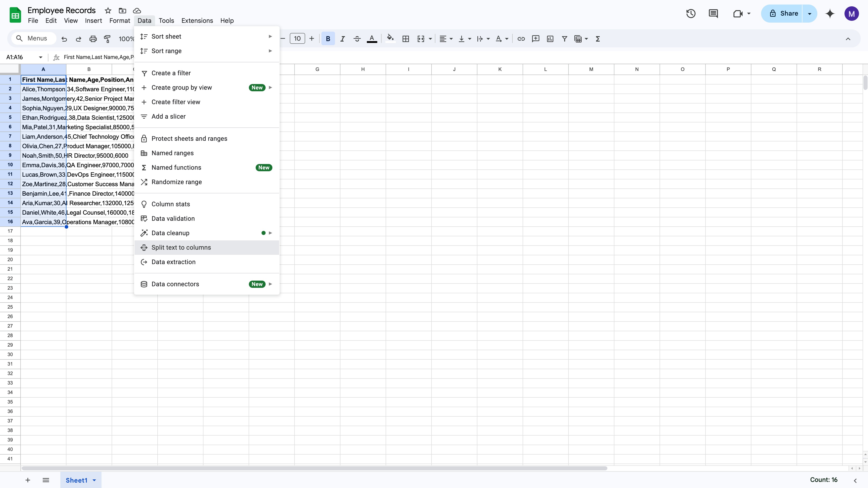The image size is (868, 488).
Task: Open the version history icon
Action: 691,14
